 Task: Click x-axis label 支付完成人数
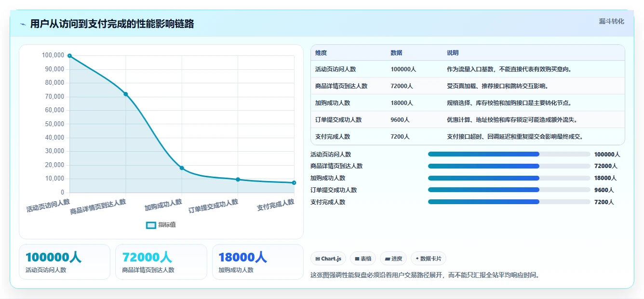point(275,205)
